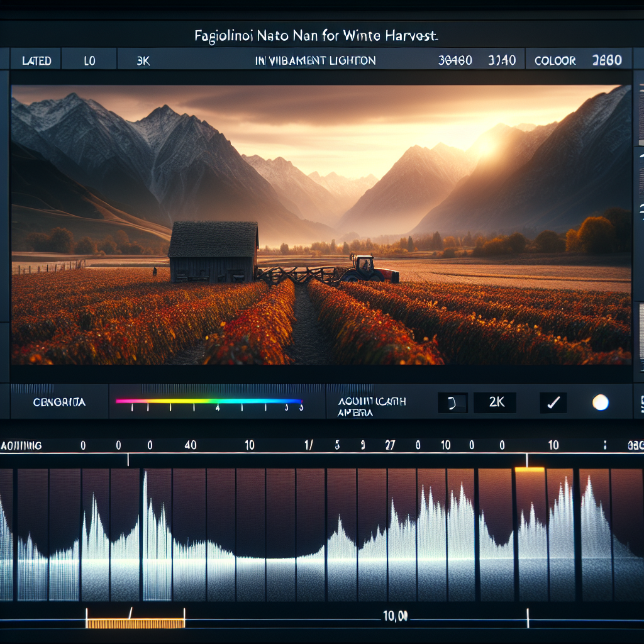This screenshot has height=644, width=644.
Task: Click the 2680 value next to COLOOR
Action: 607,60
